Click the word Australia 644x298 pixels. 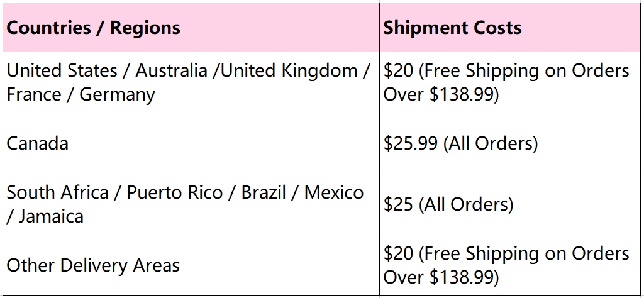(171, 70)
